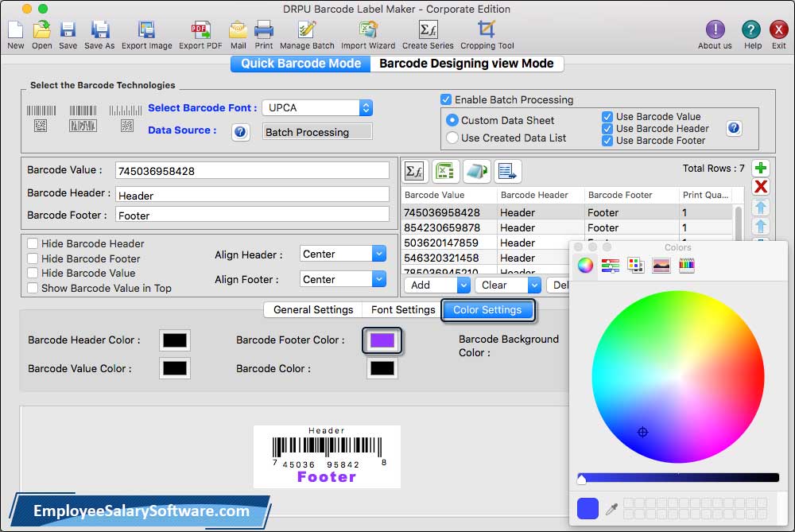Viewport: 795px width, 532px height.
Task: Enable Show Barcode Value in Top
Action: [x=33, y=288]
